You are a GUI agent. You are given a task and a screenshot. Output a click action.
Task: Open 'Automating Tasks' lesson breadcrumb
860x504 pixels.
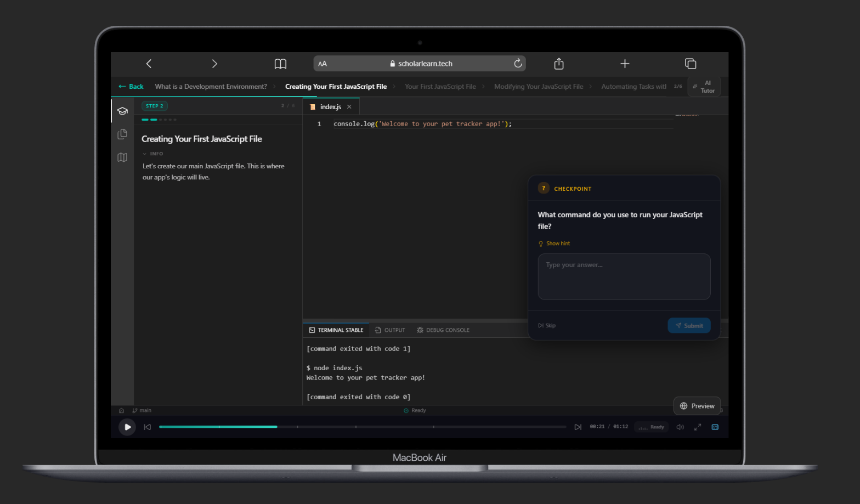pos(633,87)
